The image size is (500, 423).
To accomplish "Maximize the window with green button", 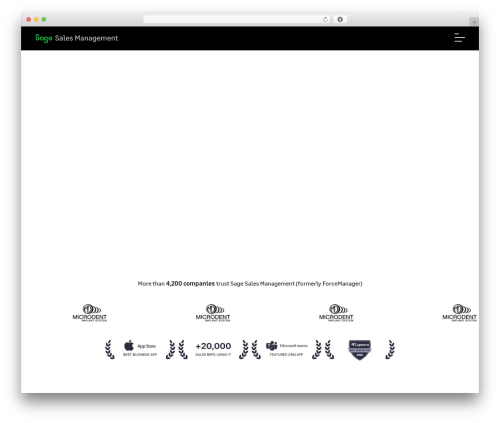I will coord(44,19).
